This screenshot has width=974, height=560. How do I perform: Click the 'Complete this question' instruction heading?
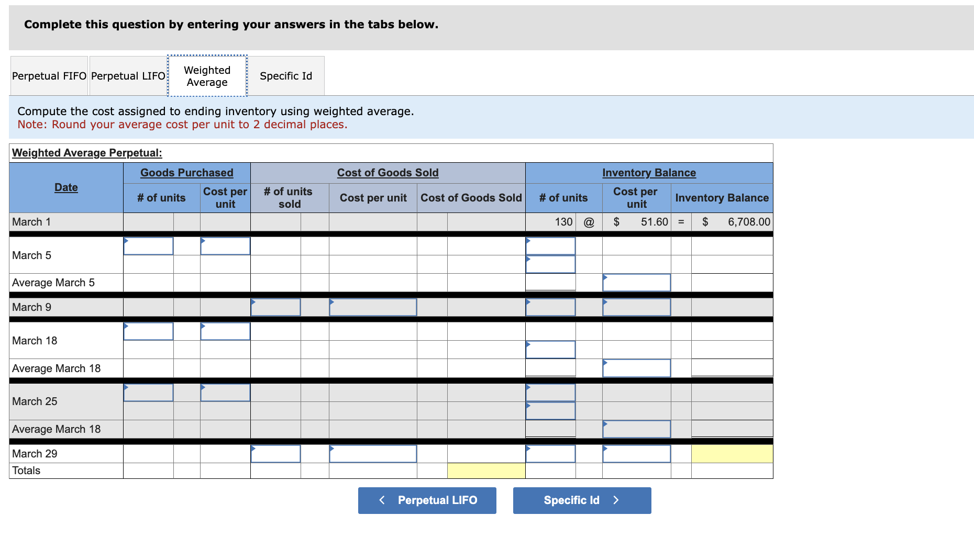231,25
